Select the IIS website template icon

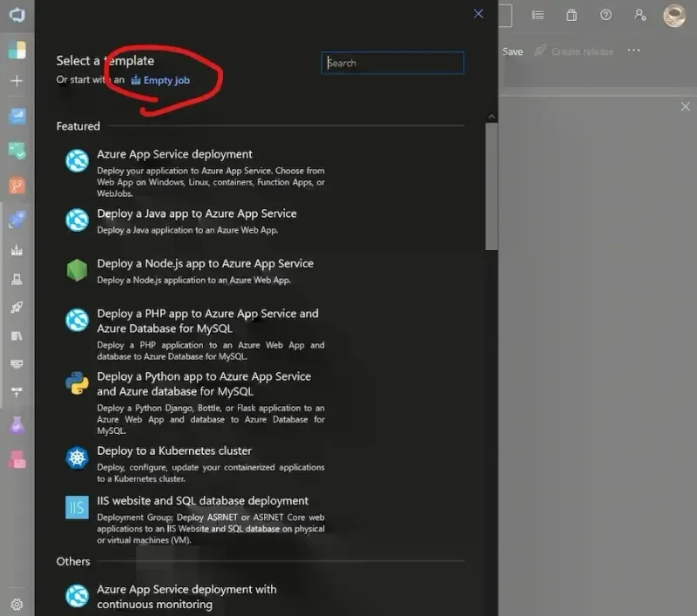(x=78, y=507)
